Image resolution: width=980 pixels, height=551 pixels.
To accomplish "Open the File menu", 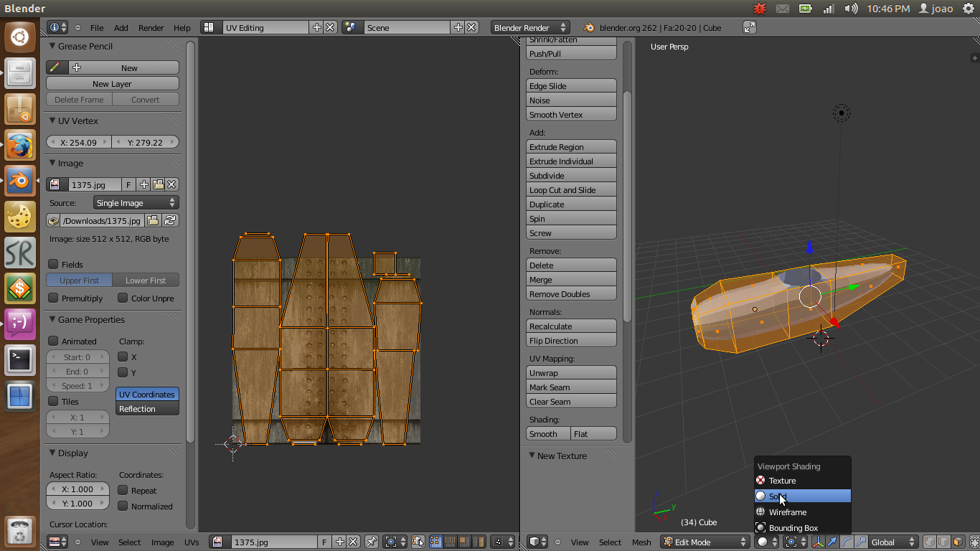I will click(97, 27).
